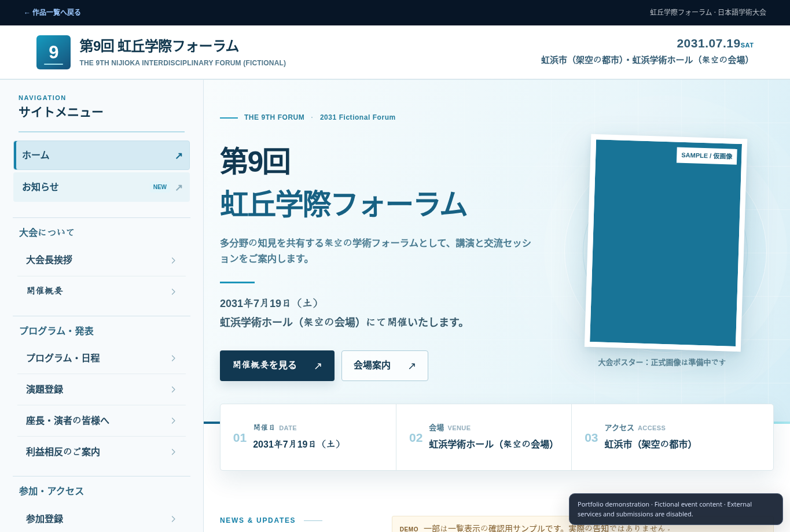This screenshot has width=790, height=532.
Task: Open 大会長挨拶 in the sidebar
Action: coord(102,261)
